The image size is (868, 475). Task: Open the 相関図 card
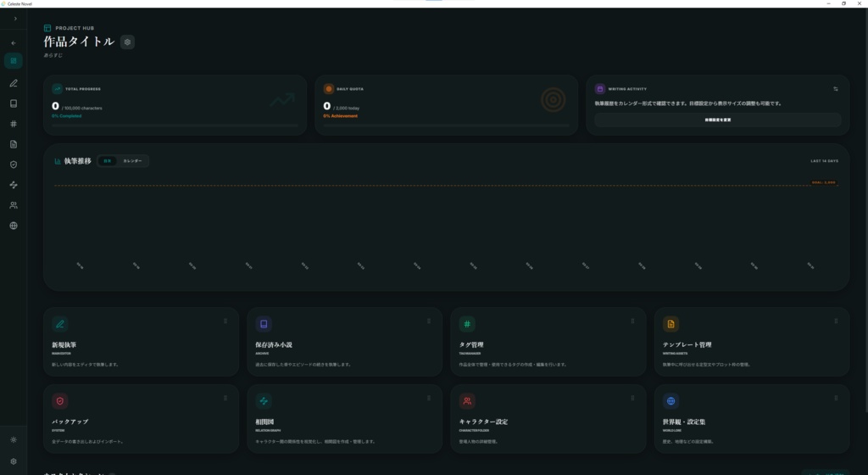click(344, 419)
